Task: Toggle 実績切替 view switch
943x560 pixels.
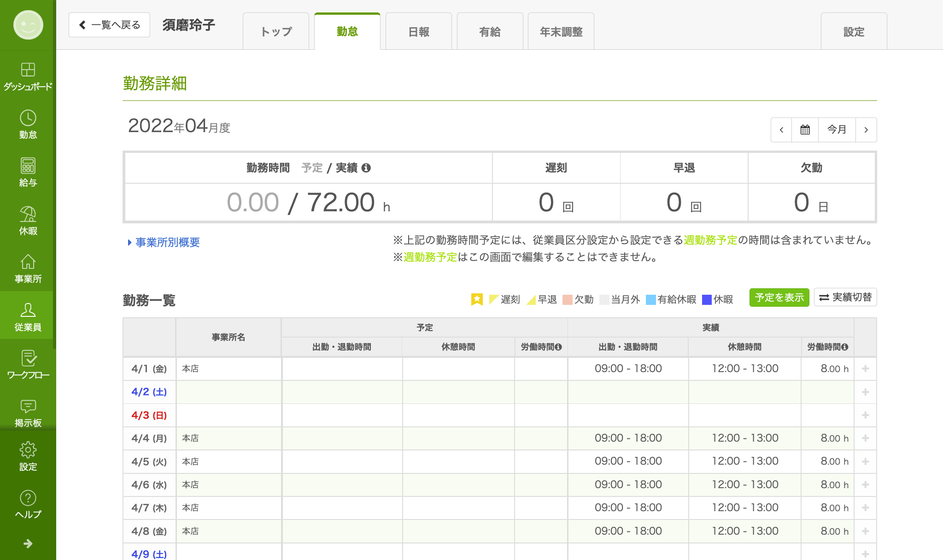Action: [845, 297]
